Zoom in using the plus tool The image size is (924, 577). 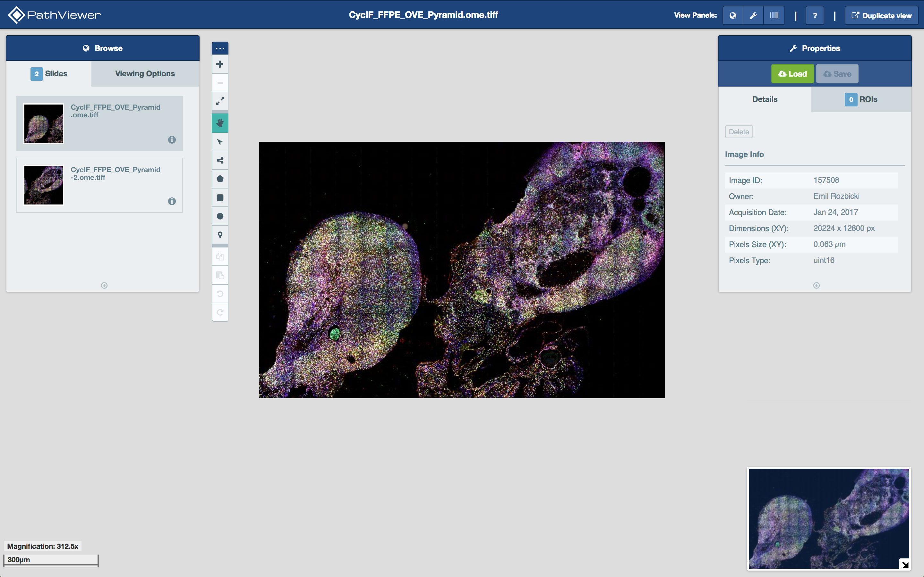[220, 64]
